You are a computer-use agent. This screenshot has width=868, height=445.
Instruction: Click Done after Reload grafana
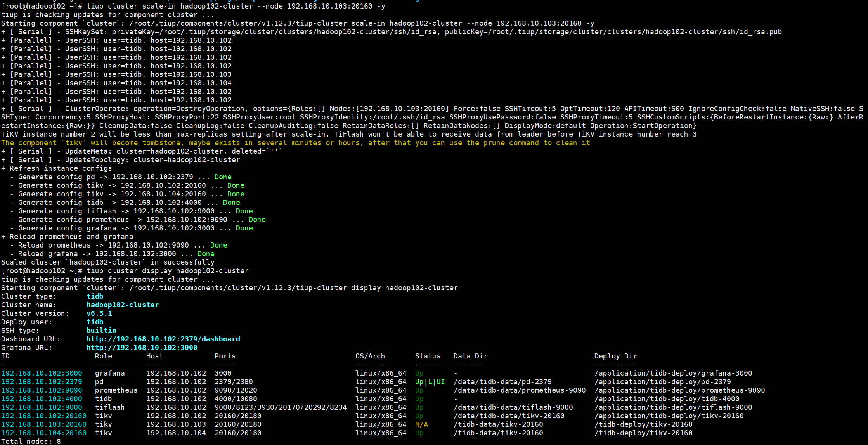(206, 254)
